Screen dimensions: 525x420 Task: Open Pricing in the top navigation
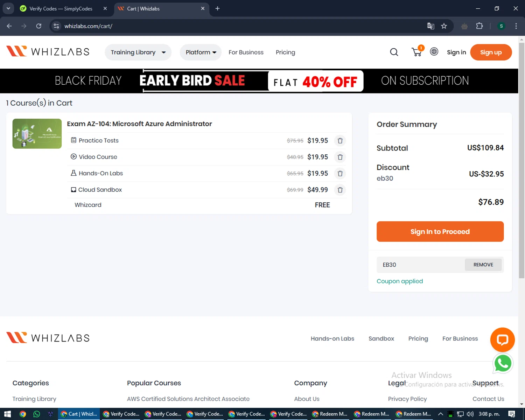click(285, 52)
